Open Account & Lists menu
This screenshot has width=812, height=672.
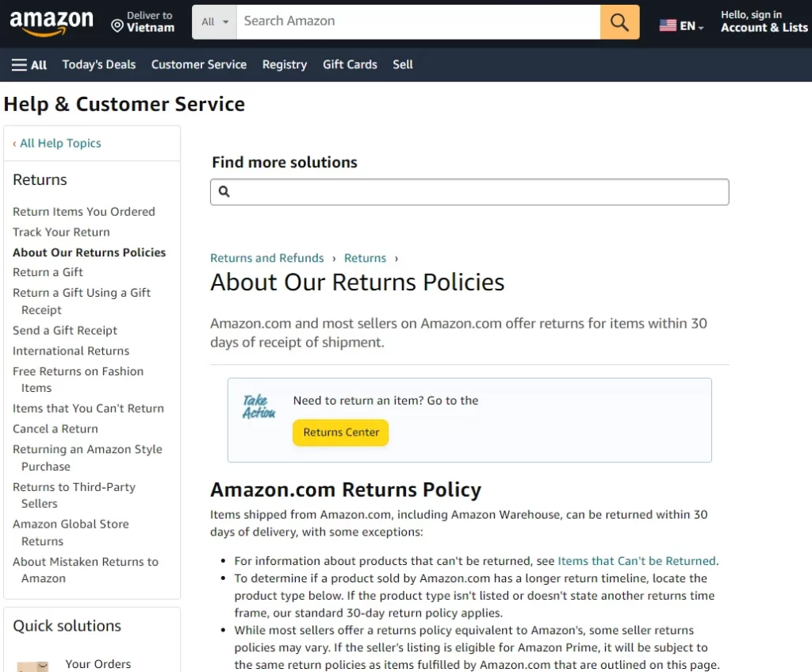tap(764, 21)
